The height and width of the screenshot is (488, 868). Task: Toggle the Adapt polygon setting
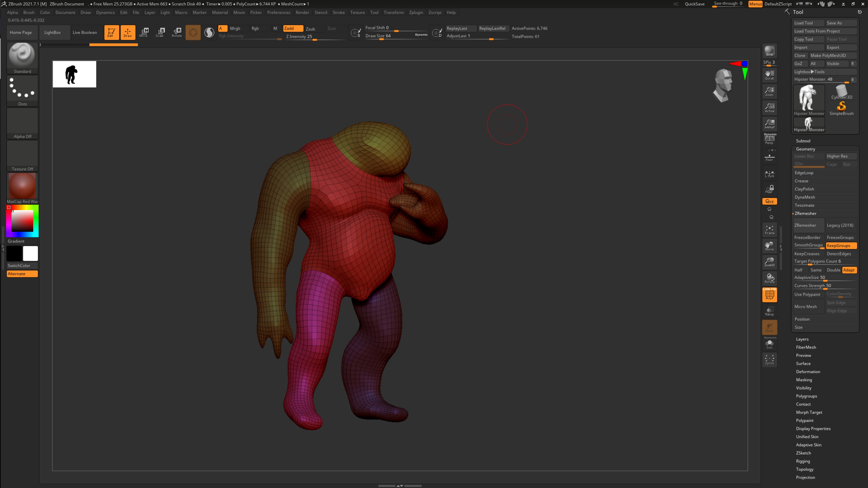[x=849, y=270]
